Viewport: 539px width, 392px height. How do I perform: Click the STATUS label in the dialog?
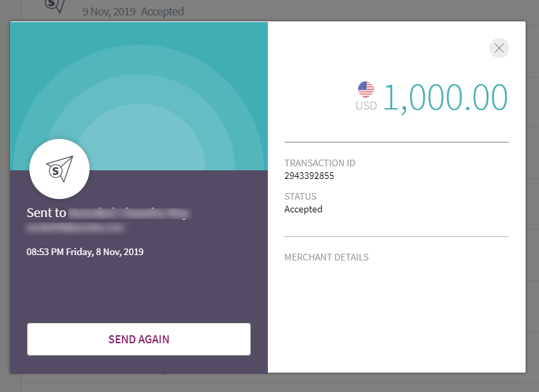tap(301, 196)
